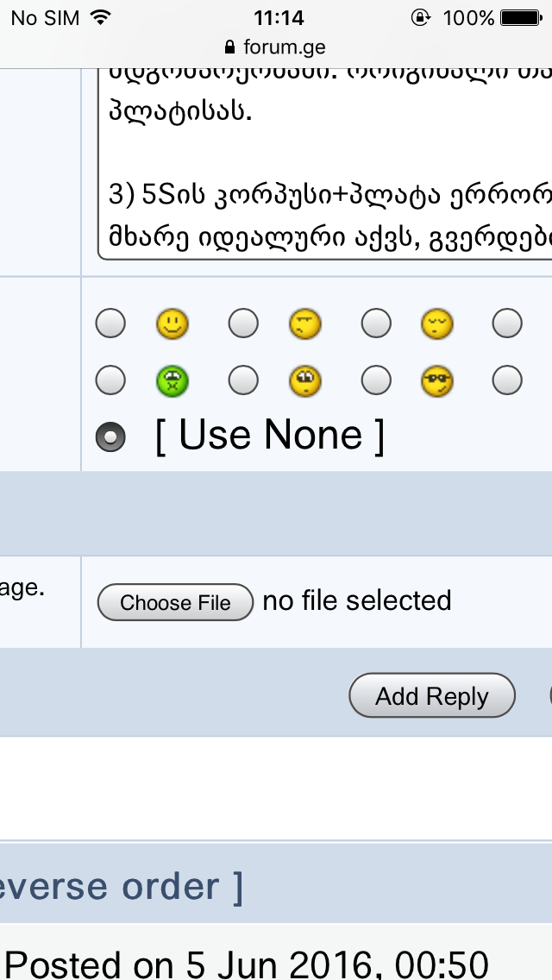The width and height of the screenshot is (552, 980).
Task: Choose radio button for the sunglasses icon
Action: click(376, 380)
